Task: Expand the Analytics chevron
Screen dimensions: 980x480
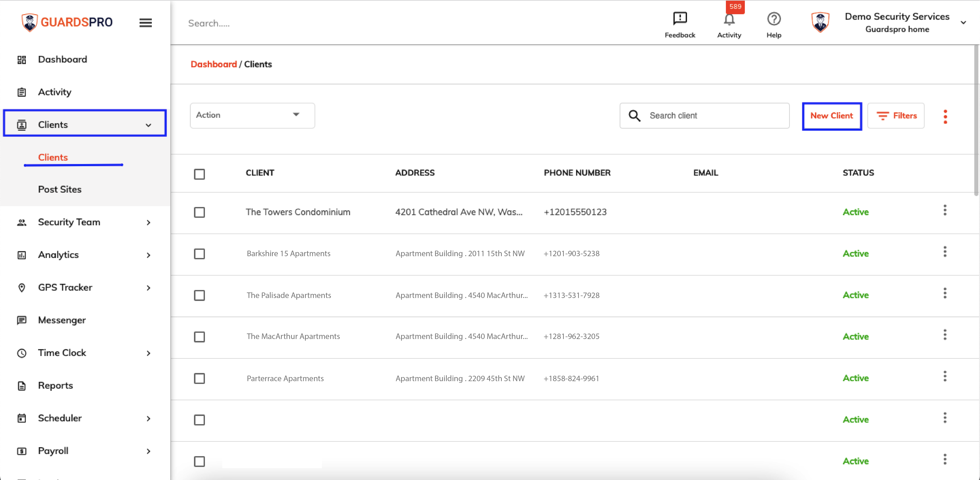Action: (148, 255)
